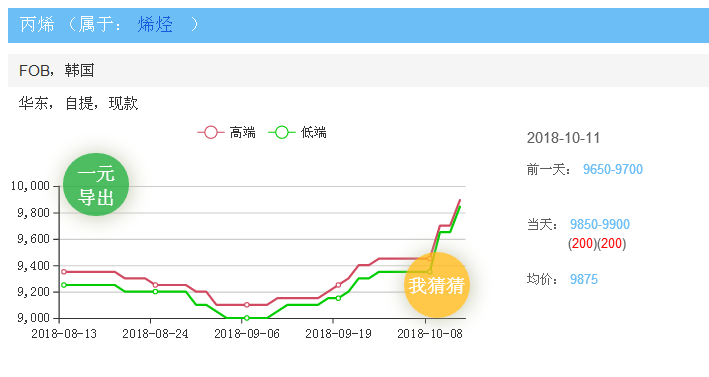Toggle the 低端 legend series
Image resolution: width=709 pixels, height=377 pixels.
coord(298,132)
